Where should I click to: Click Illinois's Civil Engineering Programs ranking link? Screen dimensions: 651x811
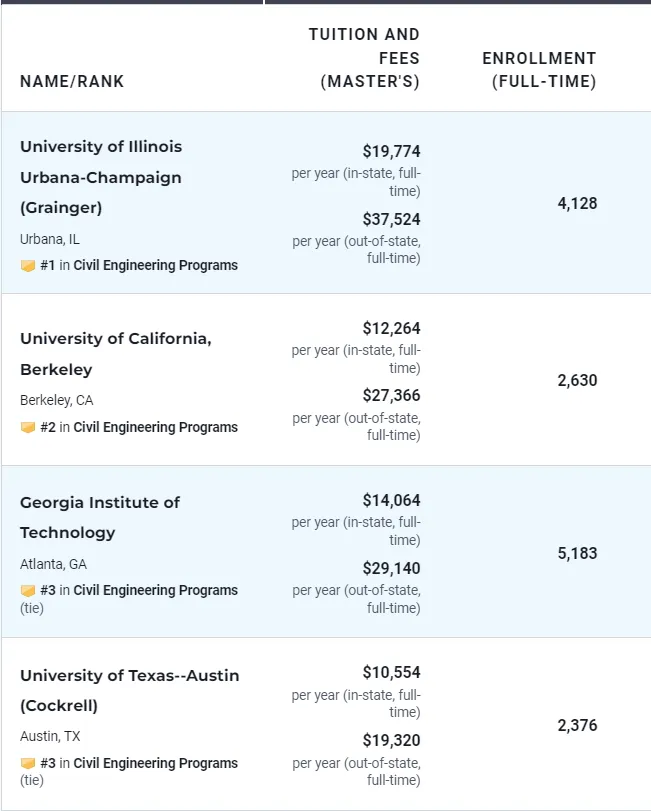(155, 266)
